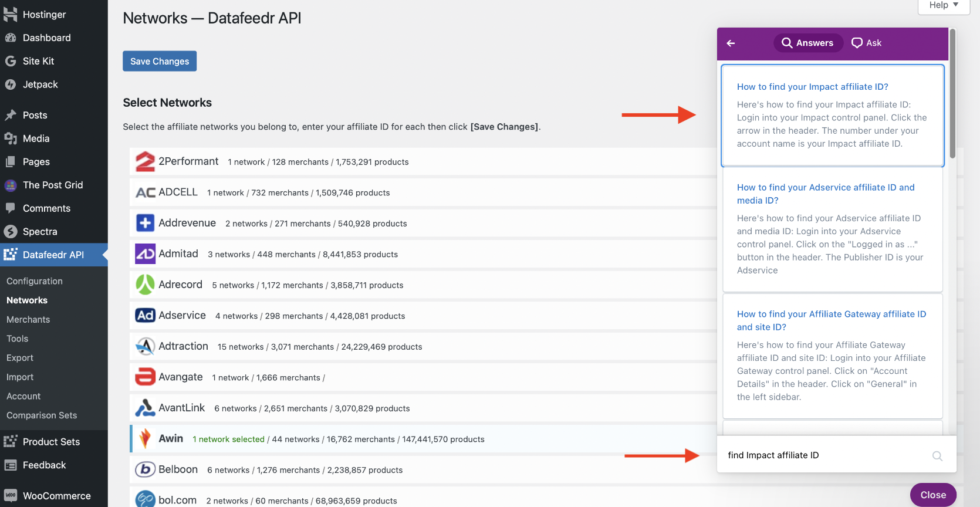Screen dimensions: 980x507
Task: Click the Save Changes button
Action: click(x=160, y=61)
